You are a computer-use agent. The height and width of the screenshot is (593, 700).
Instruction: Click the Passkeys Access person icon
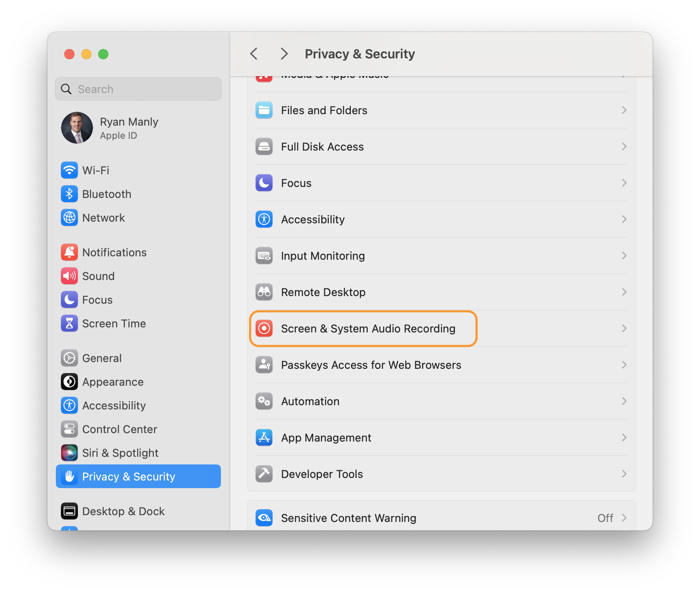[264, 365]
